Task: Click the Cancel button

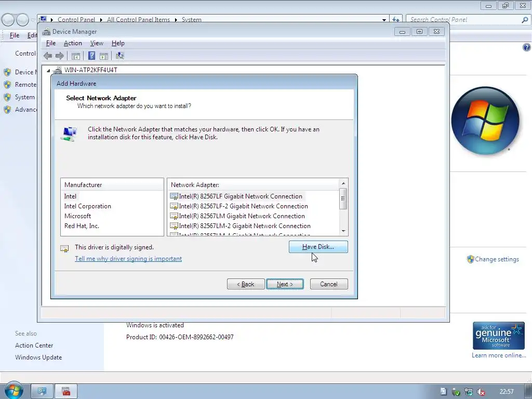Action: point(329,284)
